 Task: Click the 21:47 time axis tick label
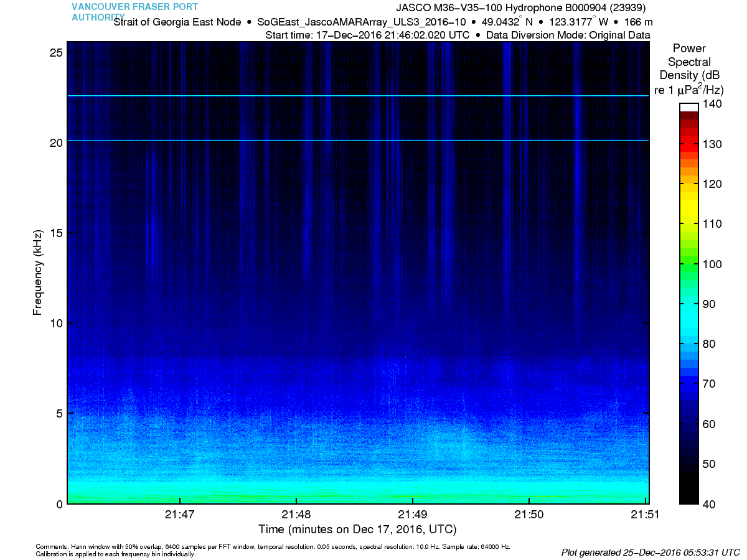pyautogui.click(x=180, y=515)
